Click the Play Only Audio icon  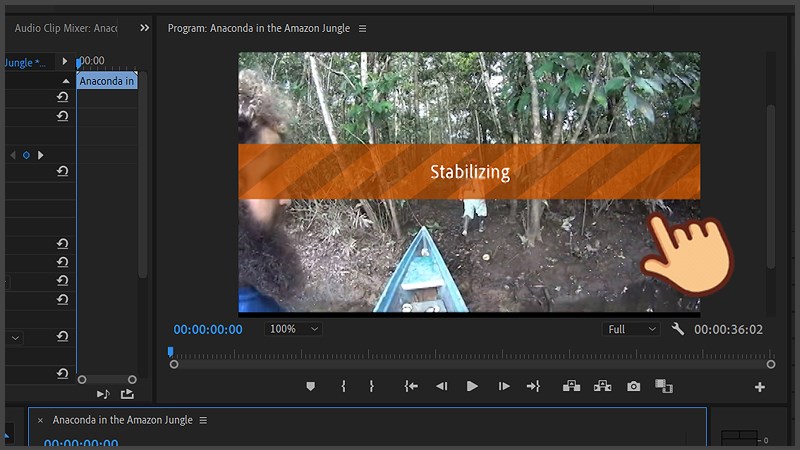pos(103,394)
